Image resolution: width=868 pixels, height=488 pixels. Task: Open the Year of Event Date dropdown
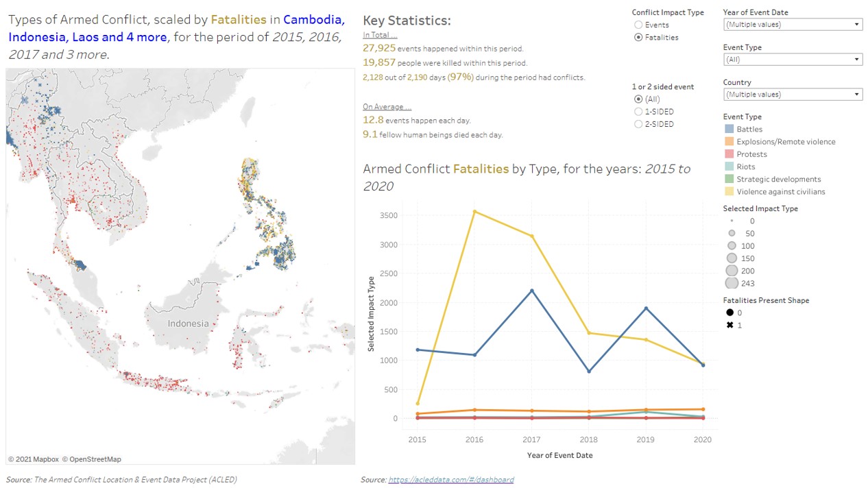click(793, 25)
